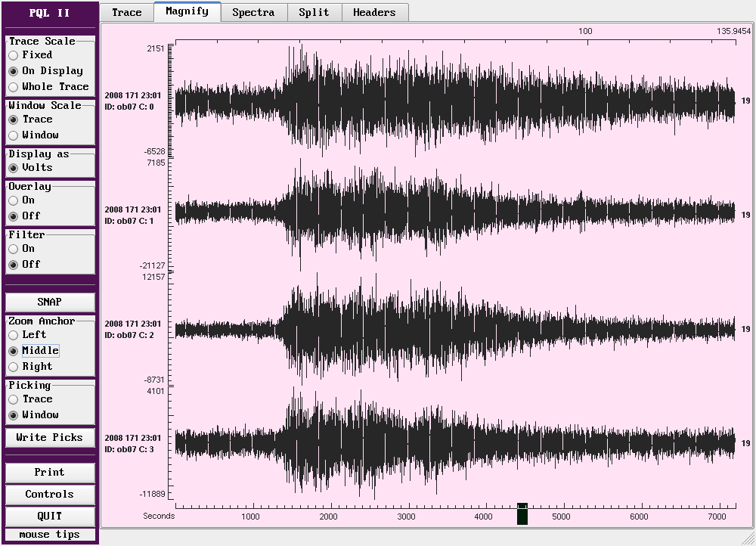This screenshot has width=756, height=546.
Task: Switch to the Trace tab
Action: click(x=126, y=12)
